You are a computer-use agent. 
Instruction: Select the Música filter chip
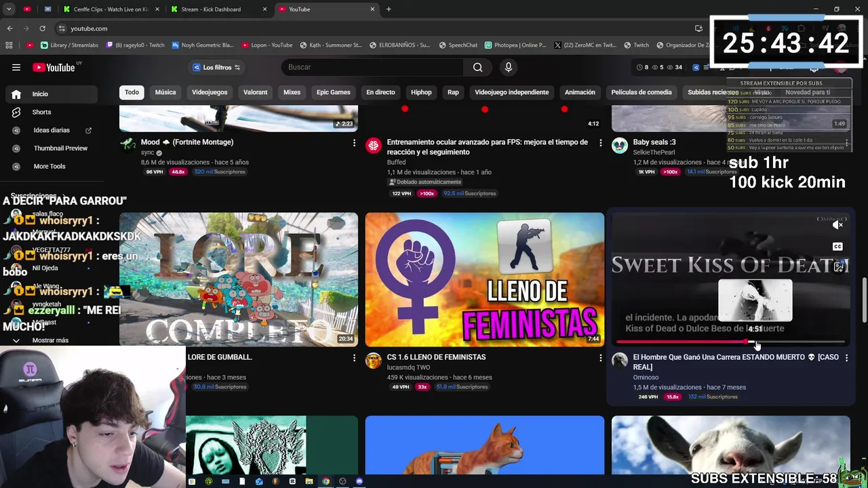coord(165,92)
